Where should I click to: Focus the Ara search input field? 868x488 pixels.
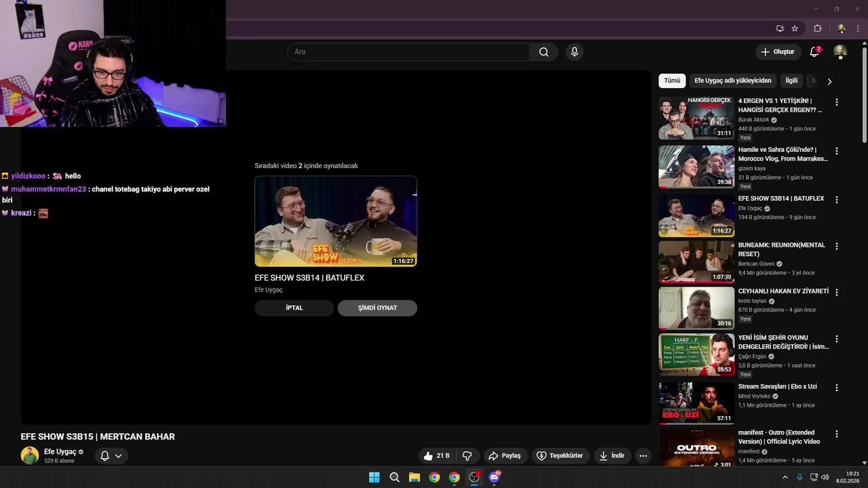(408, 52)
